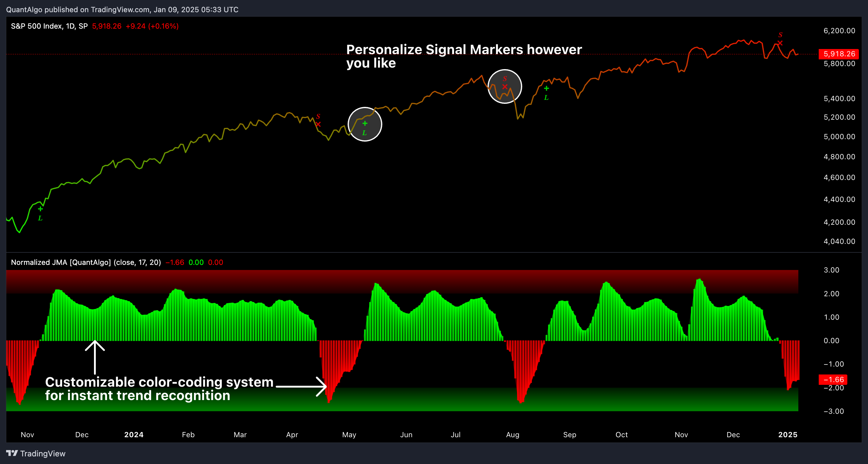
Task: Click the 3.00 indicator axis label
Action: pyautogui.click(x=832, y=270)
